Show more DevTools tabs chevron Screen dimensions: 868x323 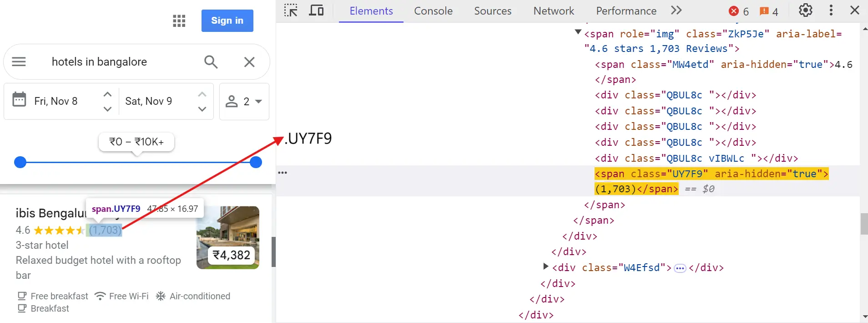(x=676, y=10)
